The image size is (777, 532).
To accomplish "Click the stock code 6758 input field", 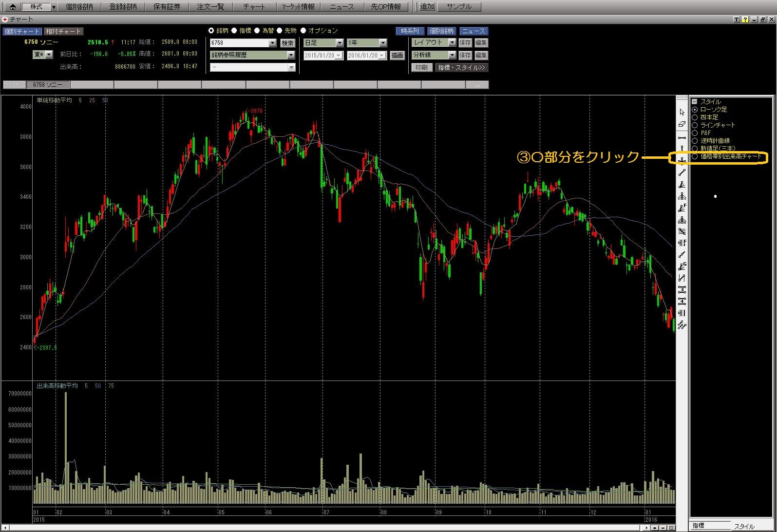I will point(239,43).
